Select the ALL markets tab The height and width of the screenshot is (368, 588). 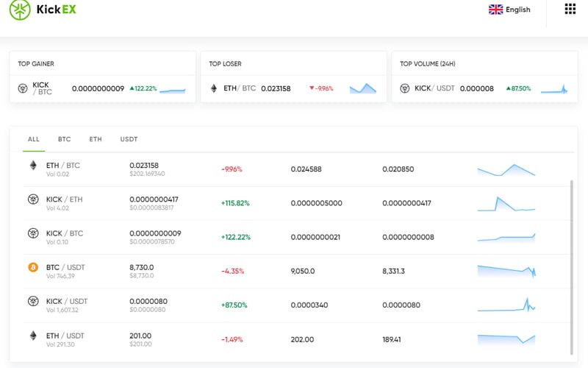point(34,139)
